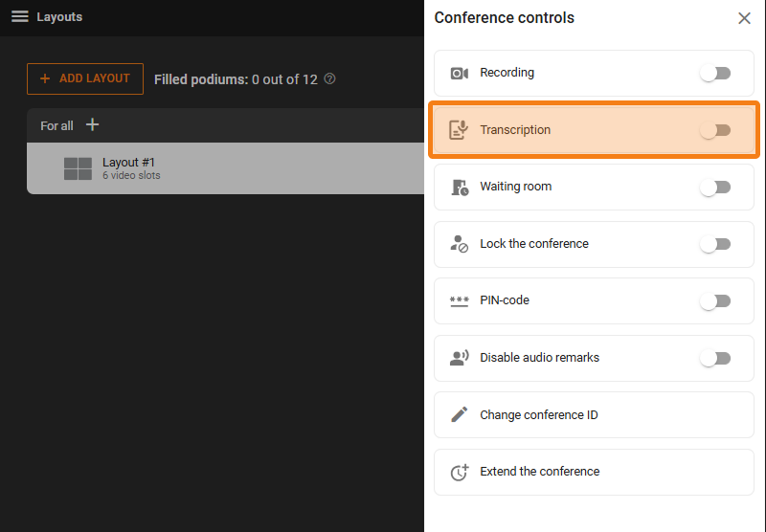Click the plus icon beside For all
The height and width of the screenshot is (532, 766).
(92, 125)
